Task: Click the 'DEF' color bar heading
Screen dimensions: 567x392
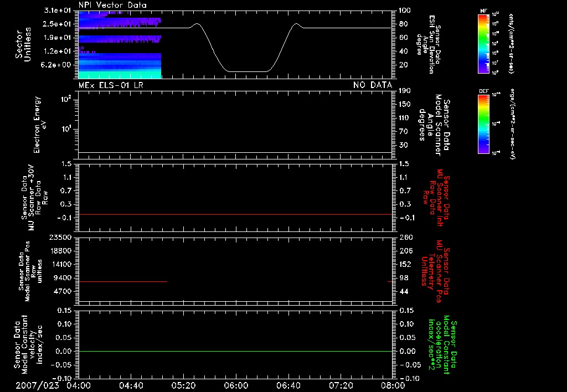Action: pos(483,91)
